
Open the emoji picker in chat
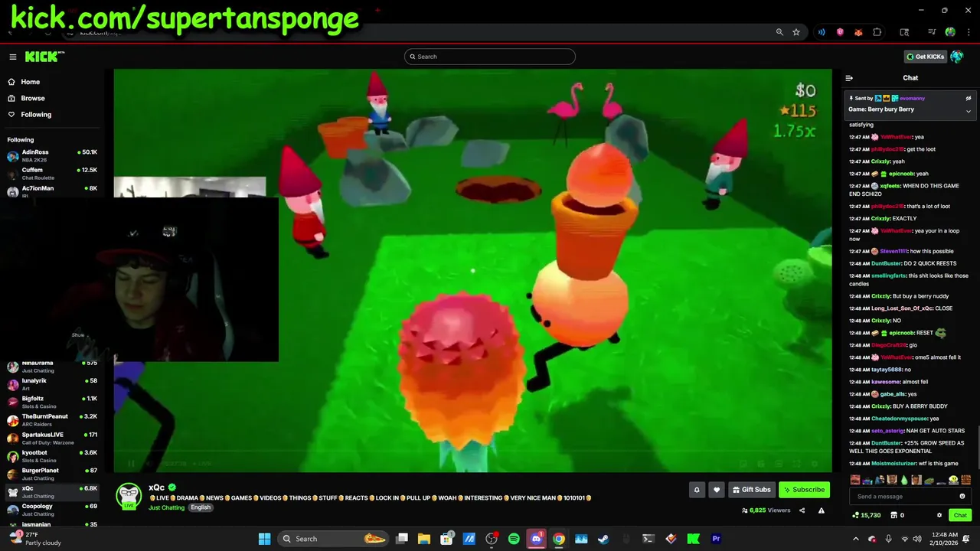(962, 496)
